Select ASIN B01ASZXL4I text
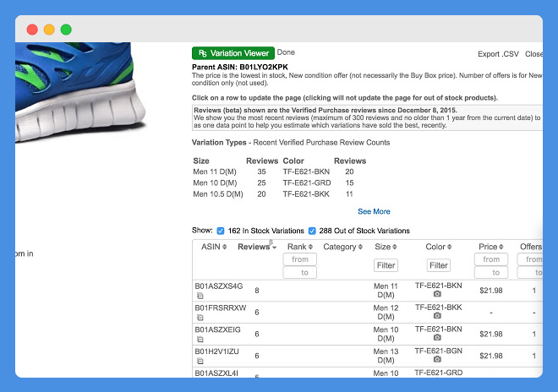 (x=216, y=373)
